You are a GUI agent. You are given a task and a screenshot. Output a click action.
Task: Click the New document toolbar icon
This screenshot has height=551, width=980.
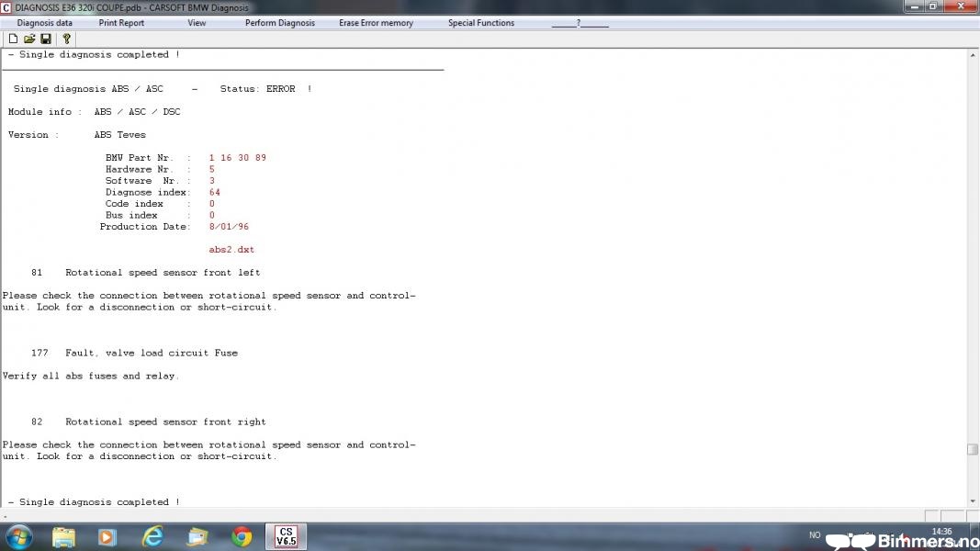point(13,39)
